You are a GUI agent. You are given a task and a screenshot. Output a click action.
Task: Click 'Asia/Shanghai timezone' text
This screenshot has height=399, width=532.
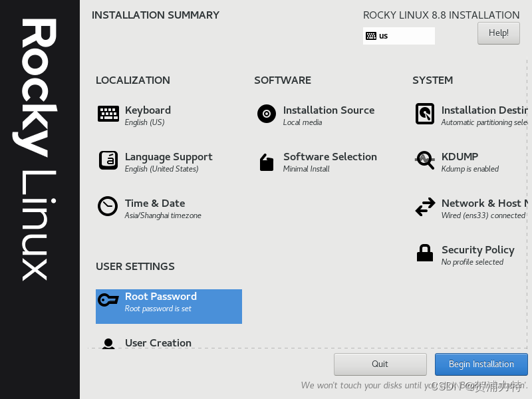pos(163,215)
